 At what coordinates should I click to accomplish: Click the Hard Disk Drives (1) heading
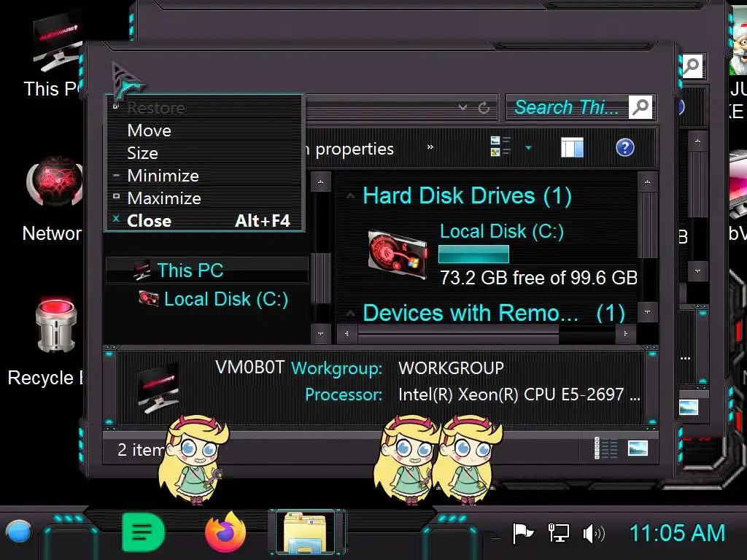coord(467,195)
